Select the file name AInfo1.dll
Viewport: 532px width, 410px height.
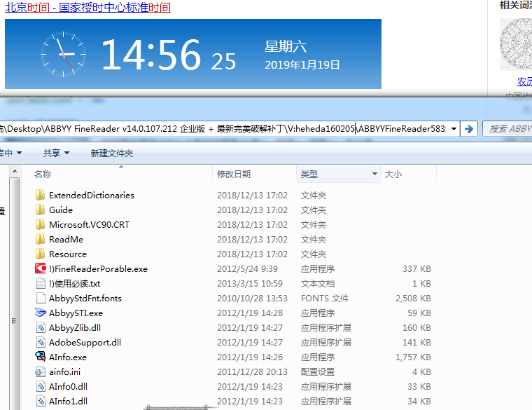pos(68,401)
